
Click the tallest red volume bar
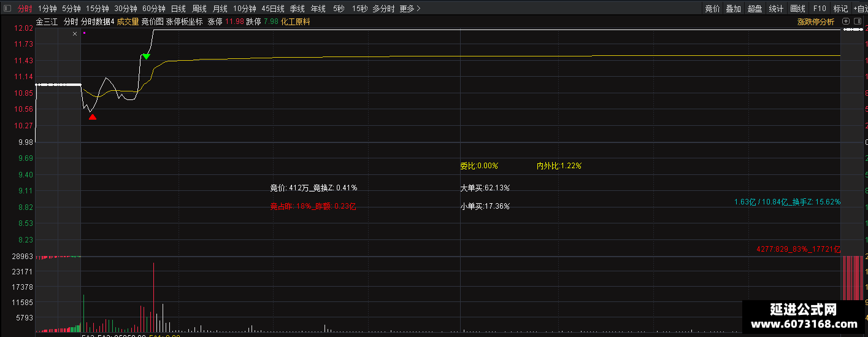coord(153,297)
